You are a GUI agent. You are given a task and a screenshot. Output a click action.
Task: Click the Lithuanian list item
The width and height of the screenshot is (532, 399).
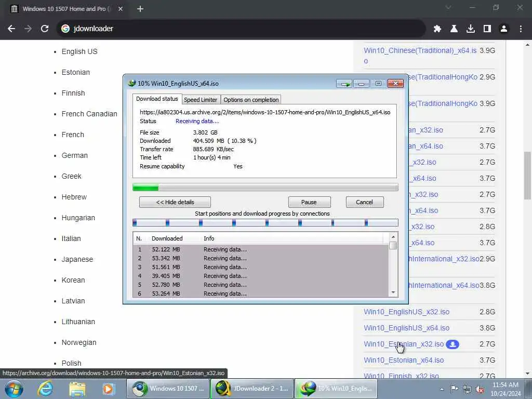(x=78, y=322)
